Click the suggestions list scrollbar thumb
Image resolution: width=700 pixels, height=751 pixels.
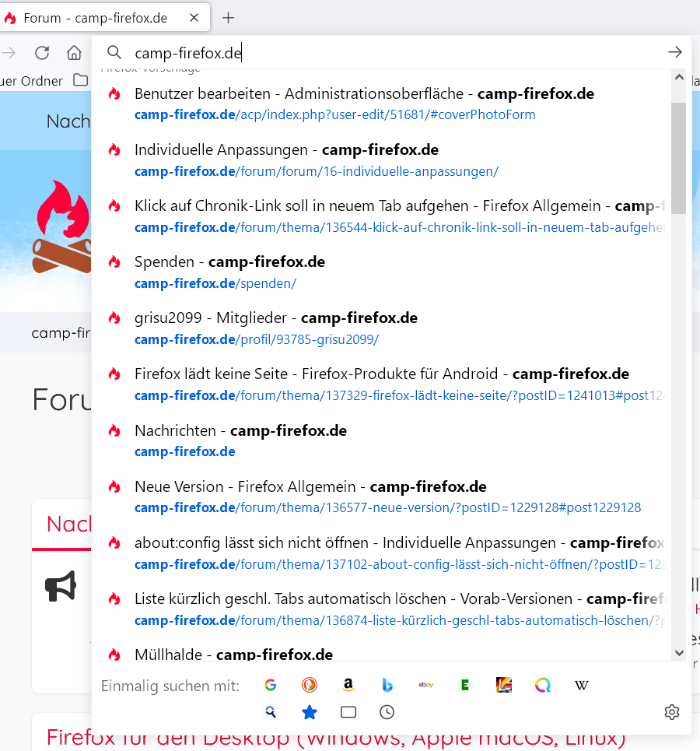tap(678, 158)
